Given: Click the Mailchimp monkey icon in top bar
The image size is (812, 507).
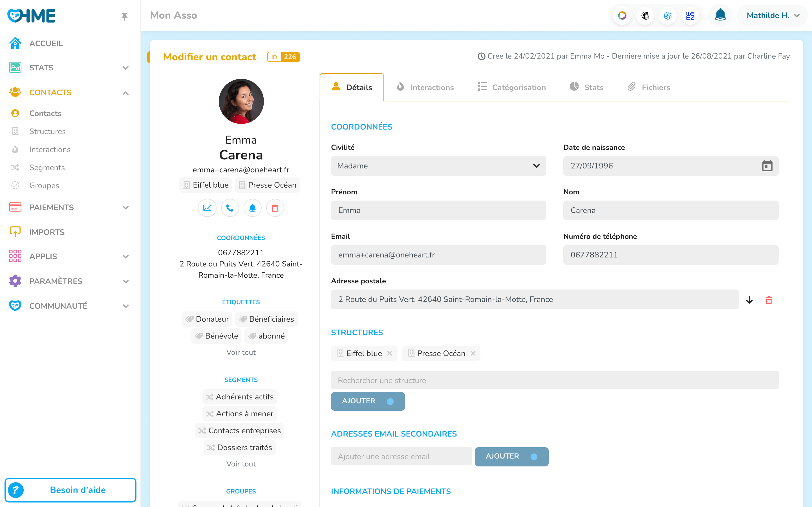Looking at the screenshot, I should tap(645, 15).
